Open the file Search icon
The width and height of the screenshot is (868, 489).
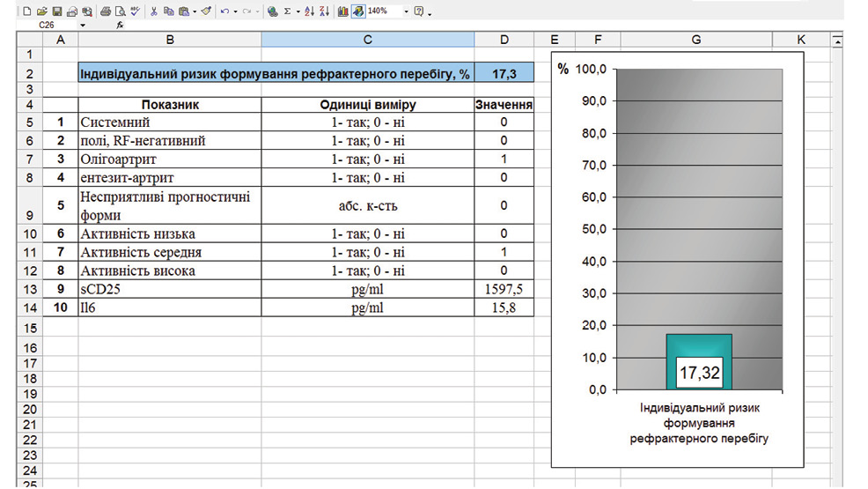coord(87,11)
